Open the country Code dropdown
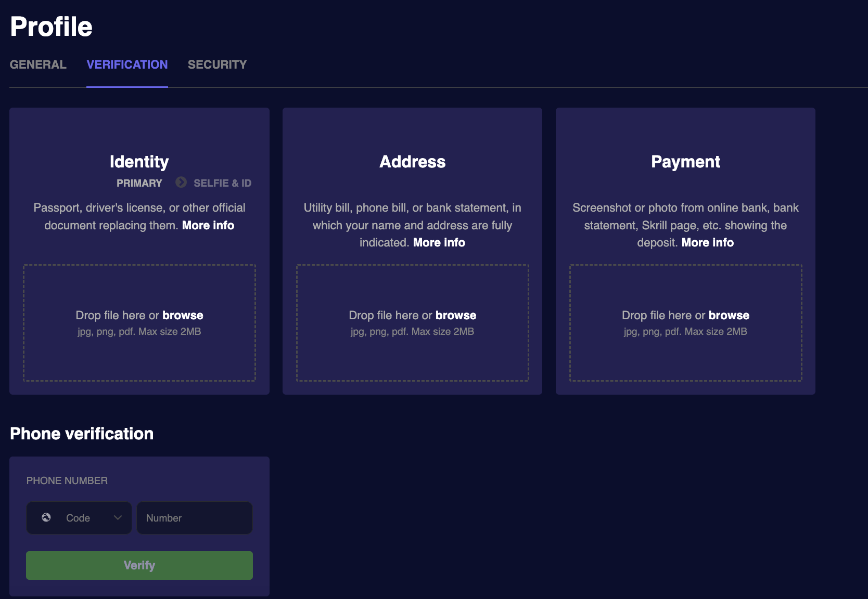Image resolution: width=868 pixels, height=599 pixels. coord(79,517)
